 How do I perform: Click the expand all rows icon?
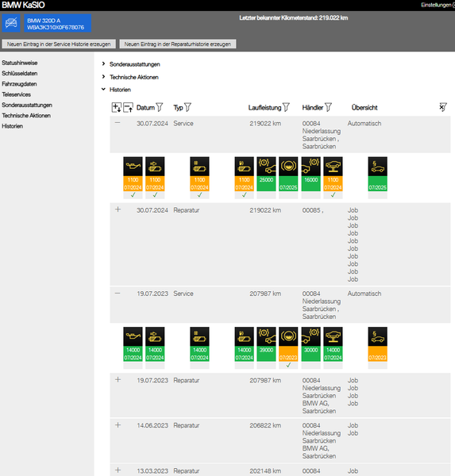(x=117, y=107)
